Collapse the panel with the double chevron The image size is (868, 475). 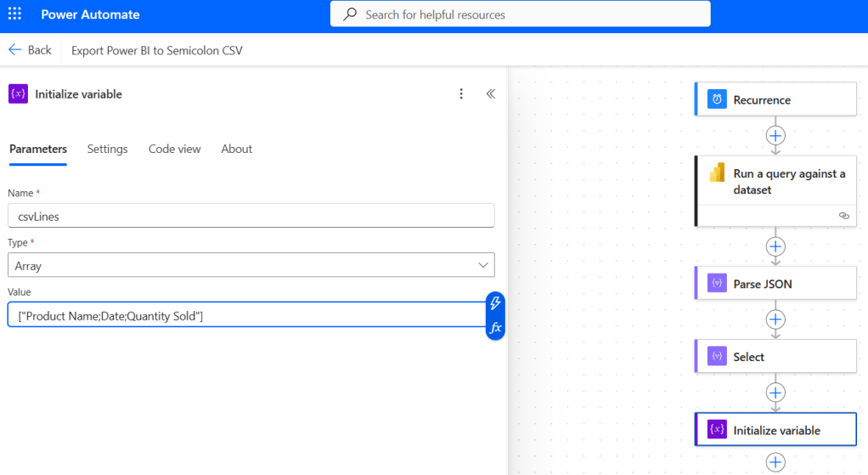click(490, 93)
